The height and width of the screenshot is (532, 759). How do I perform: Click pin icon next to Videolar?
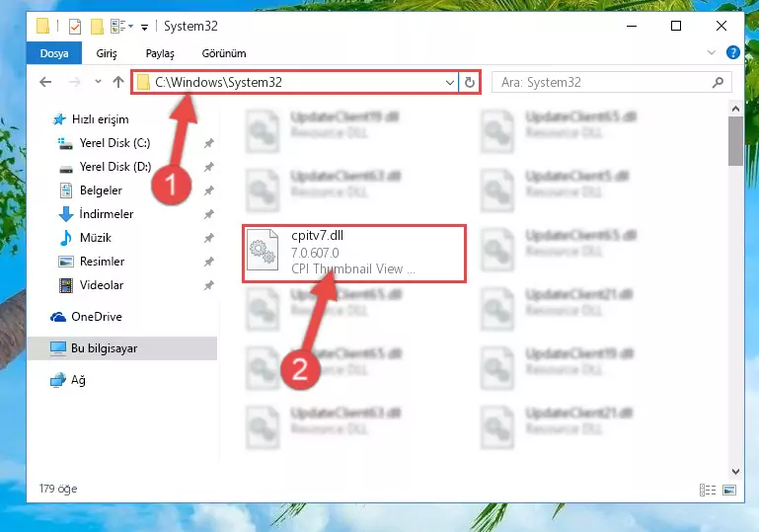[208, 285]
